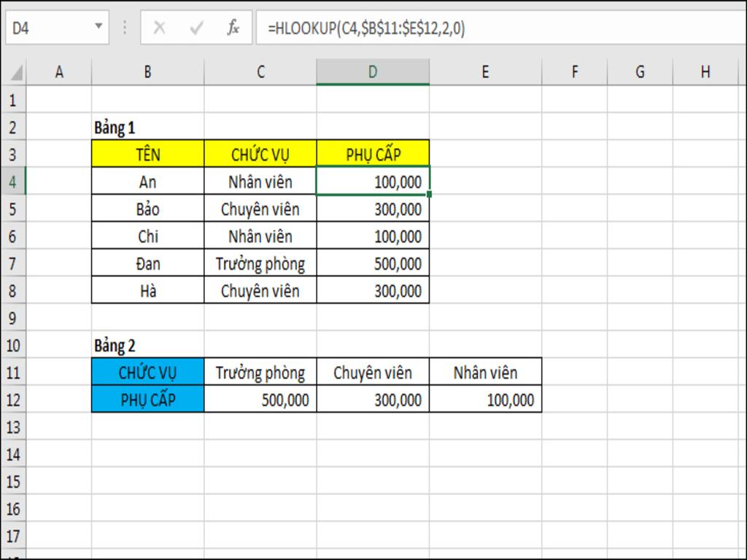Select column header B

coord(148,71)
